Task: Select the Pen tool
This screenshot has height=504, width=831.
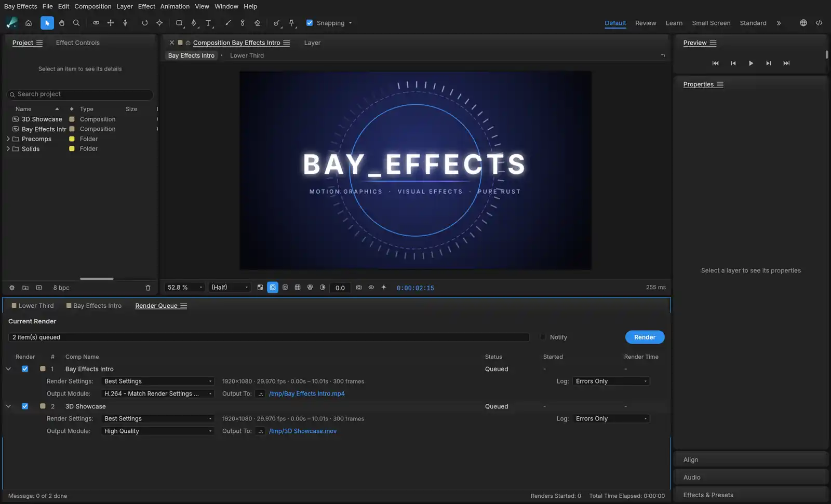Action: click(194, 23)
